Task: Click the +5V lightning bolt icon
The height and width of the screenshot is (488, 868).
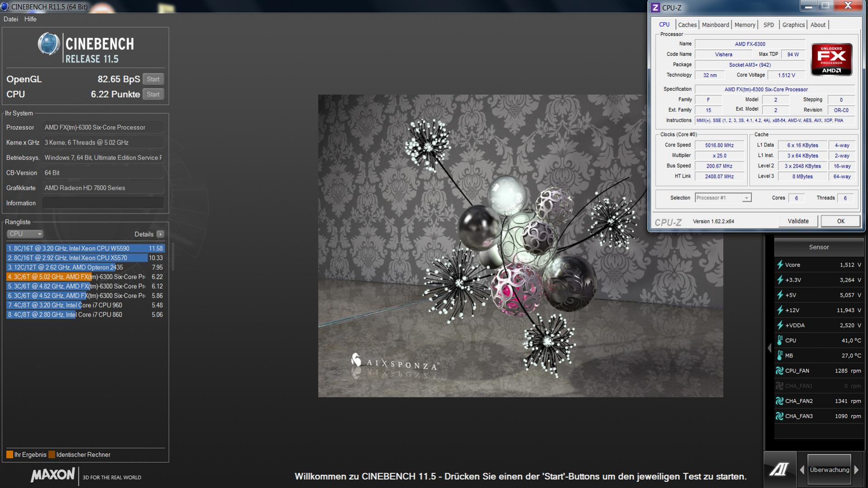Action: point(780,295)
